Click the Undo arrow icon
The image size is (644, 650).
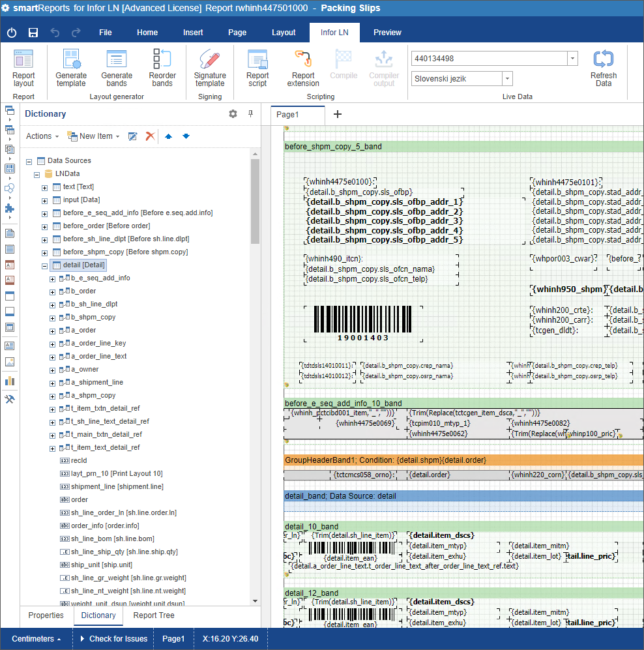click(x=55, y=33)
